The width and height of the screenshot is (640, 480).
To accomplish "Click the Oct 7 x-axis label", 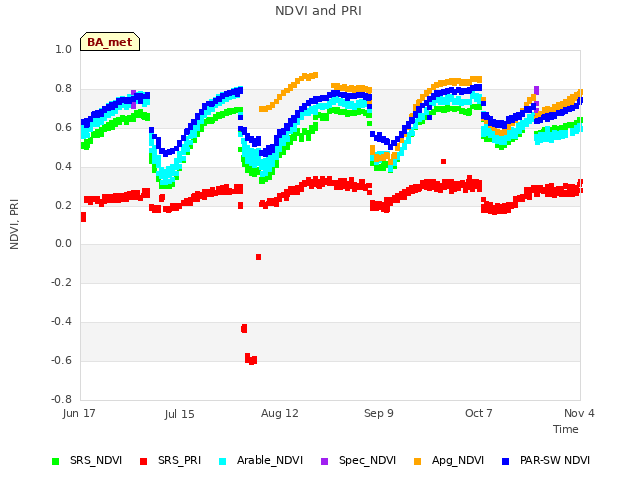I will coord(479,413).
